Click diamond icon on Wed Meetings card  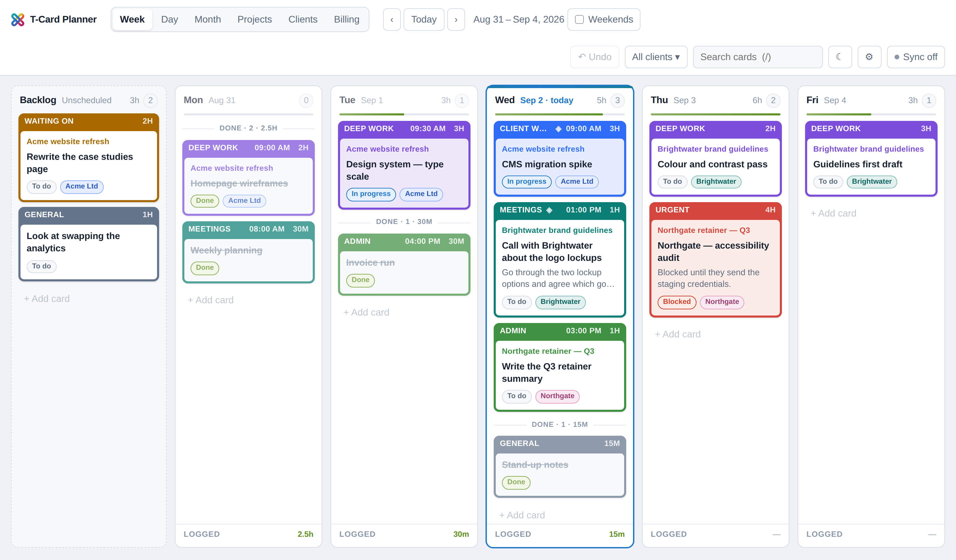point(549,210)
